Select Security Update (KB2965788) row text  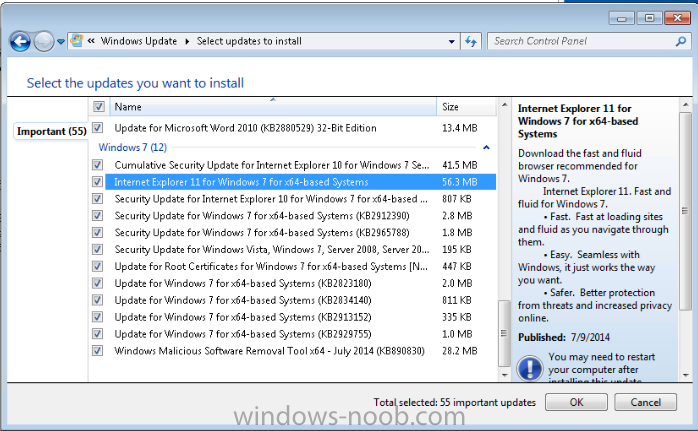(x=262, y=233)
